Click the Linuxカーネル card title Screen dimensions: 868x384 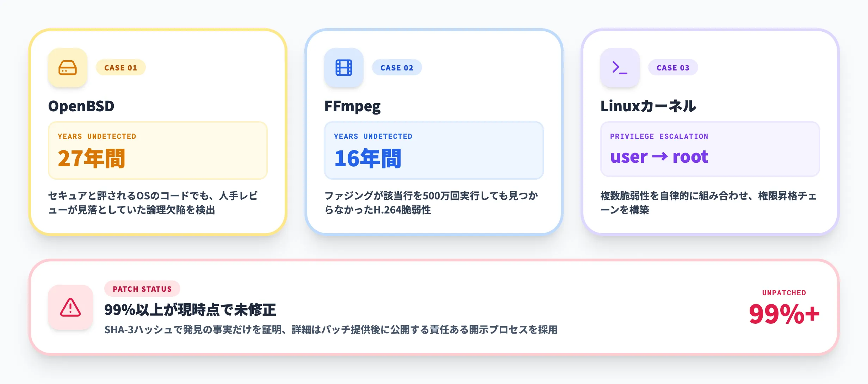(x=648, y=106)
